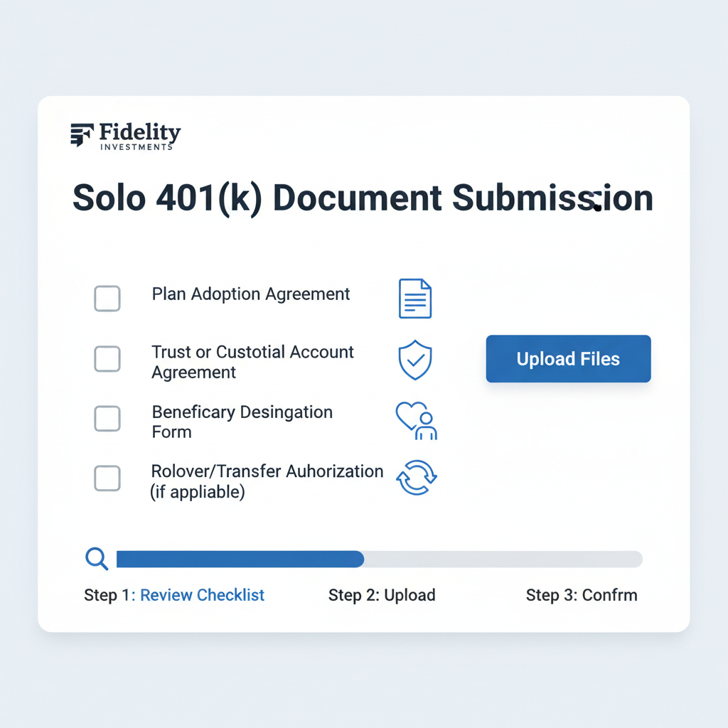Click the Rollover/Transfer Authorization label

click(x=267, y=481)
